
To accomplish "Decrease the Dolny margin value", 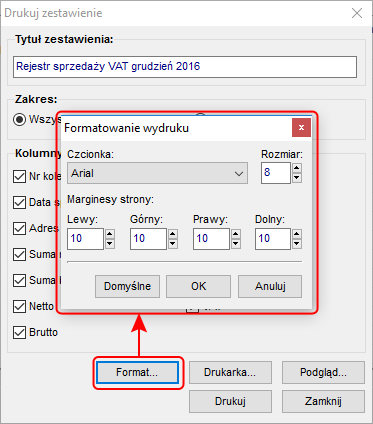I will coord(296,244).
